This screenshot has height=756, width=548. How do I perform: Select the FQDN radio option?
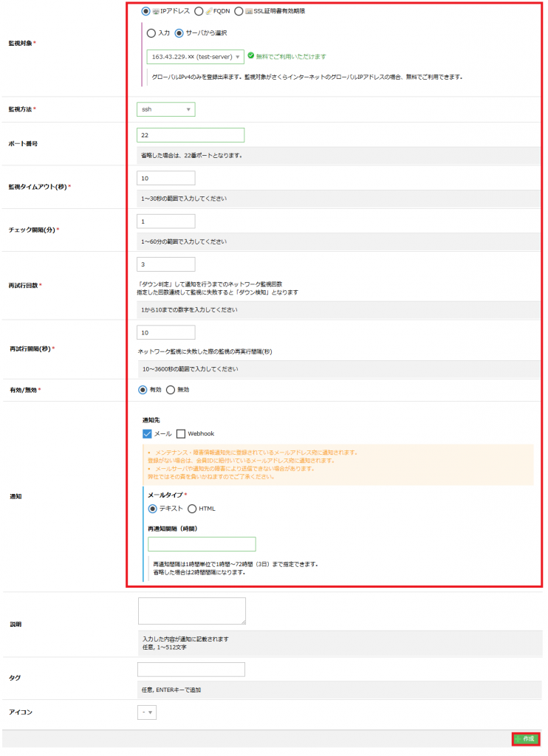click(199, 11)
